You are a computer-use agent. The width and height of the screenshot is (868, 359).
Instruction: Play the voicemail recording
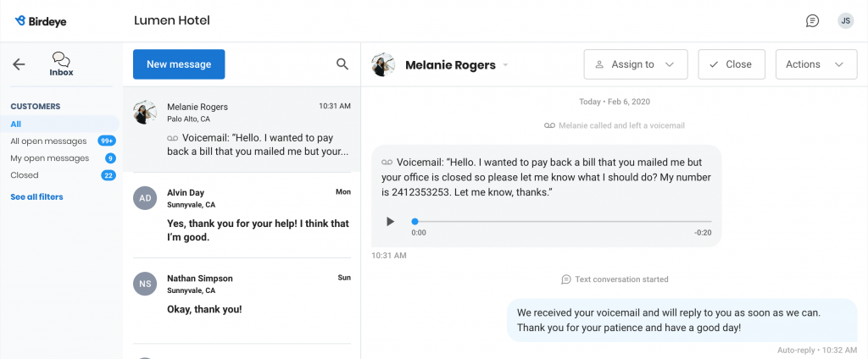click(390, 222)
